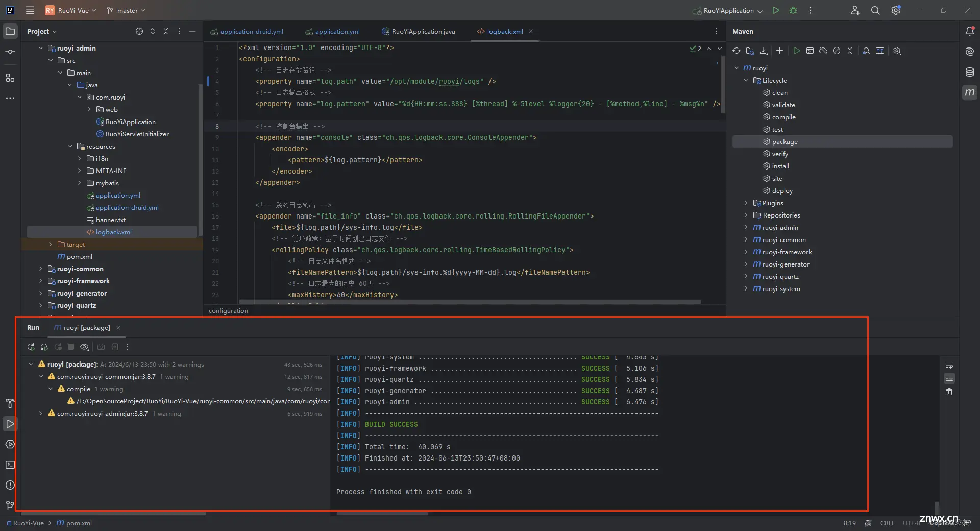Change the CRLF line separator
The width and height of the screenshot is (980, 531).
pyautogui.click(x=887, y=523)
